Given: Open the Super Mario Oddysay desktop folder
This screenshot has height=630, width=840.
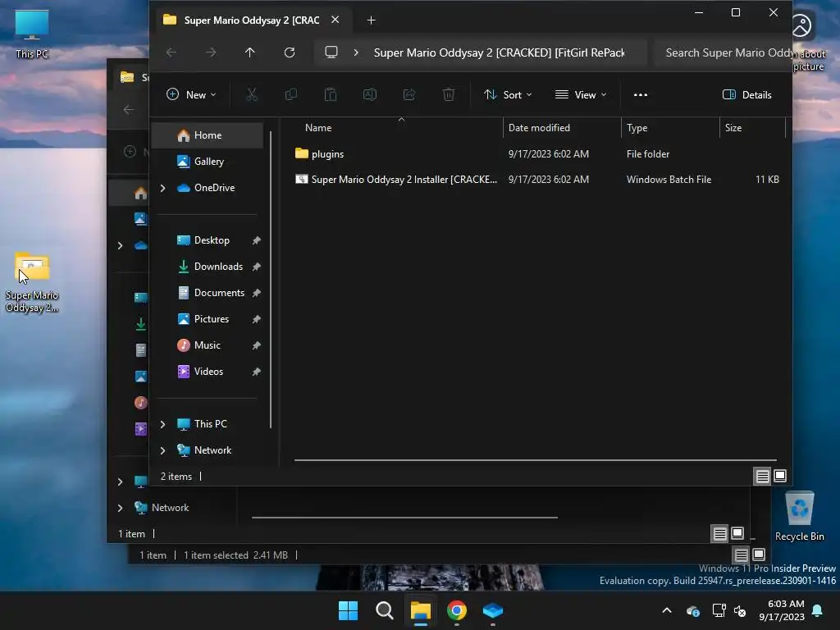Looking at the screenshot, I should (x=32, y=281).
